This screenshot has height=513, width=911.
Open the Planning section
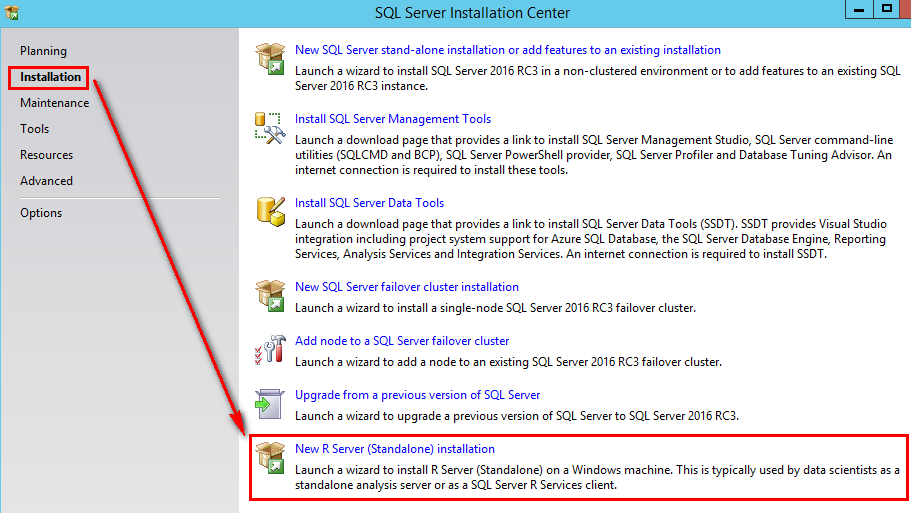point(43,51)
